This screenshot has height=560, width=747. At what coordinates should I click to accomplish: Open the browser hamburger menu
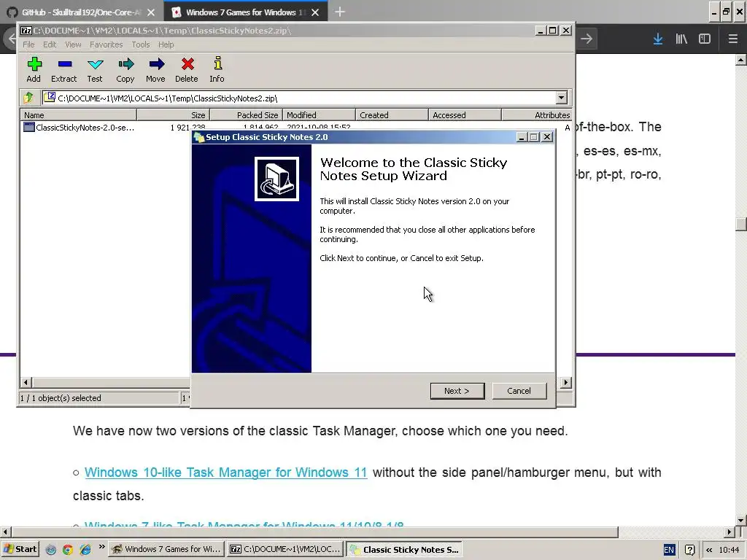pos(732,39)
